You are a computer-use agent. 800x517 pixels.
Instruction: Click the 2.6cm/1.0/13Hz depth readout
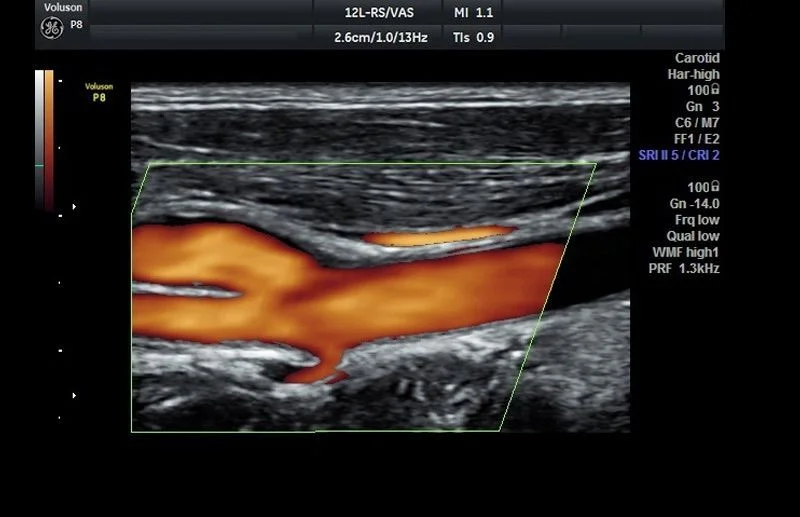click(381, 37)
